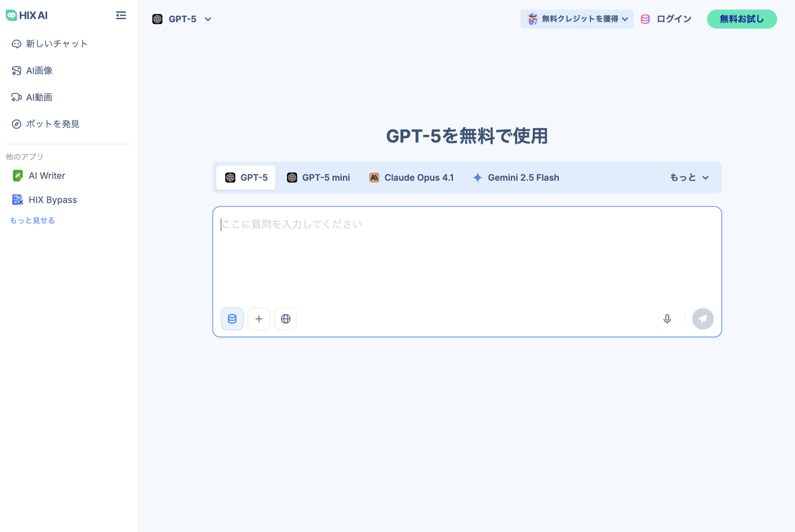Enable voice input via the microphone

[x=667, y=319]
